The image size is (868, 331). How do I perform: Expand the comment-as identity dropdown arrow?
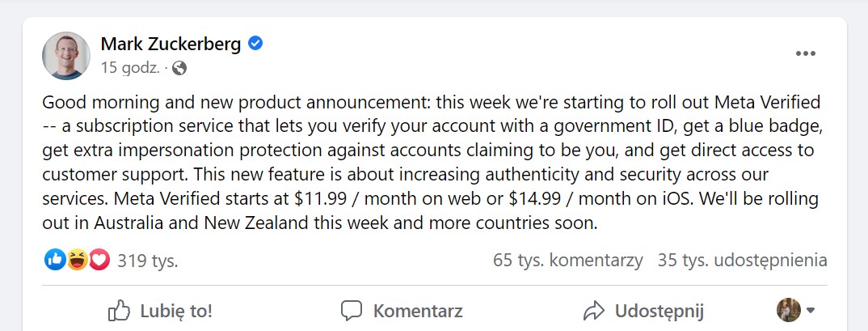coord(811,310)
